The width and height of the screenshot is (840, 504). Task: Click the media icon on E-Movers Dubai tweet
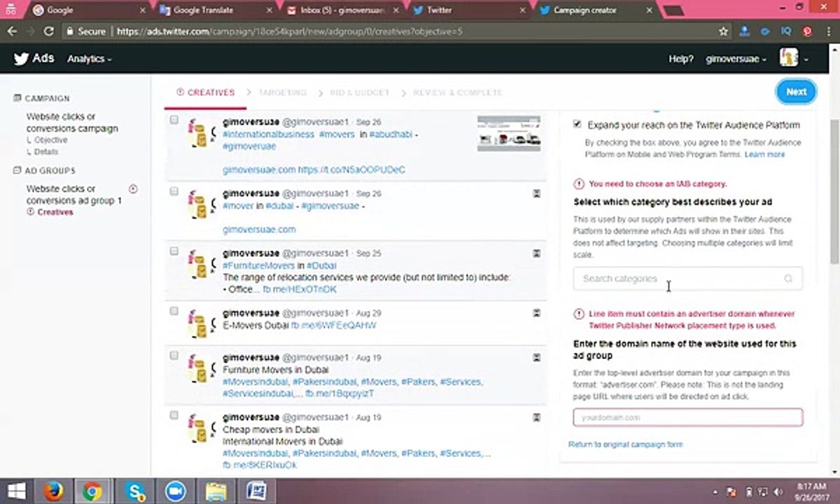[x=537, y=313]
